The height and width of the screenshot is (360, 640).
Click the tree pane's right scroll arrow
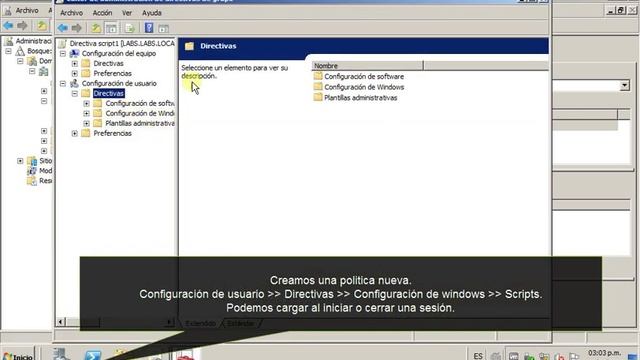tap(170, 322)
